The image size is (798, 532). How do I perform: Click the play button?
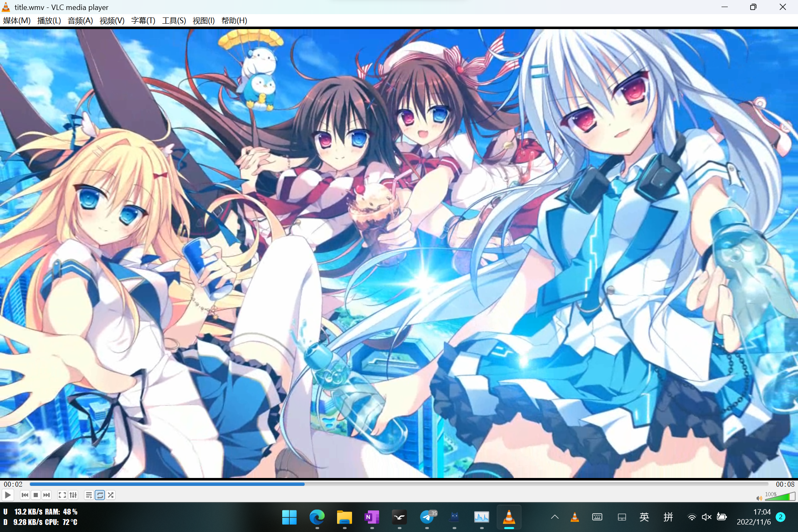(x=7, y=495)
